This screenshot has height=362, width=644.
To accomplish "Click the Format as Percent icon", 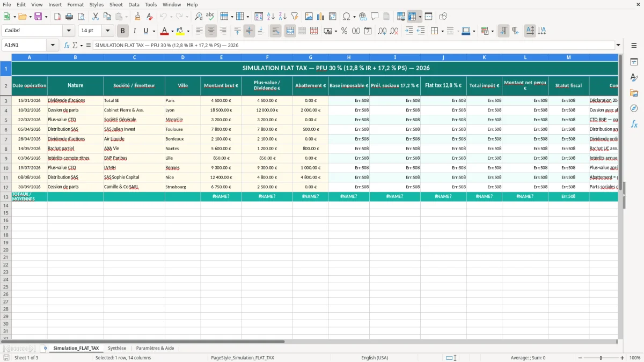I will (344, 31).
